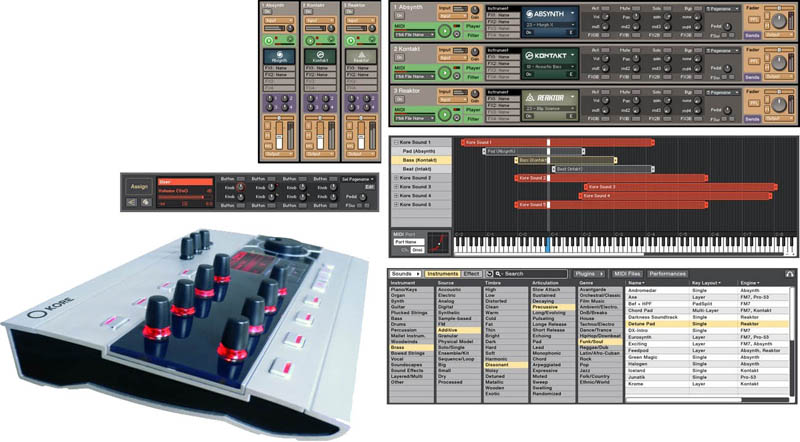Open the Performances tab in the browser

(x=668, y=274)
